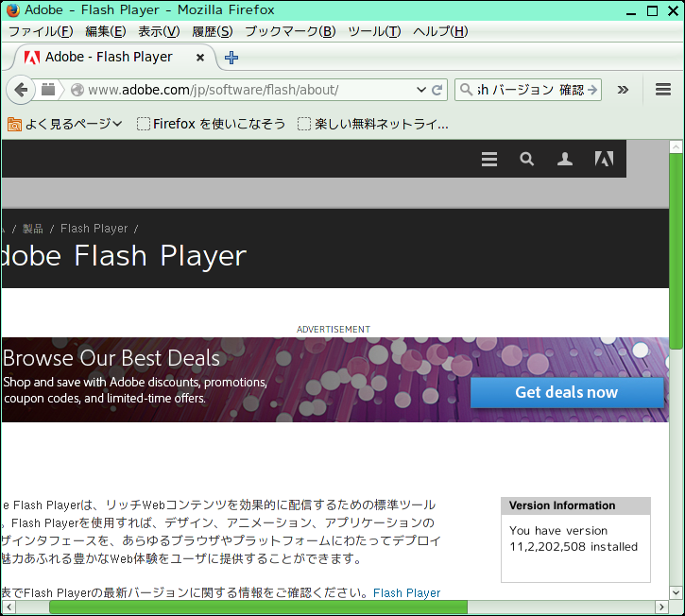The width and height of the screenshot is (685, 616).
Task: Open the 履歴(S) menu
Action: point(213,31)
